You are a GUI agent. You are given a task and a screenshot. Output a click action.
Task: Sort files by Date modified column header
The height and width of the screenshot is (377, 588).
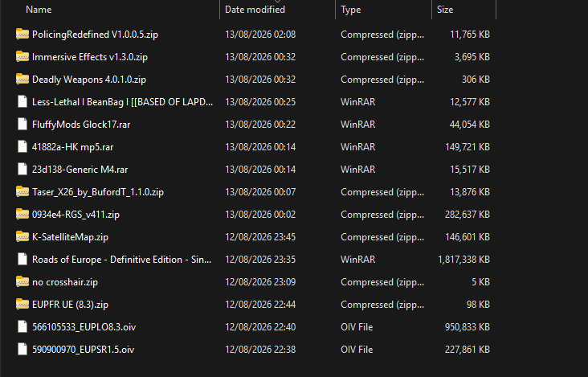click(x=255, y=10)
